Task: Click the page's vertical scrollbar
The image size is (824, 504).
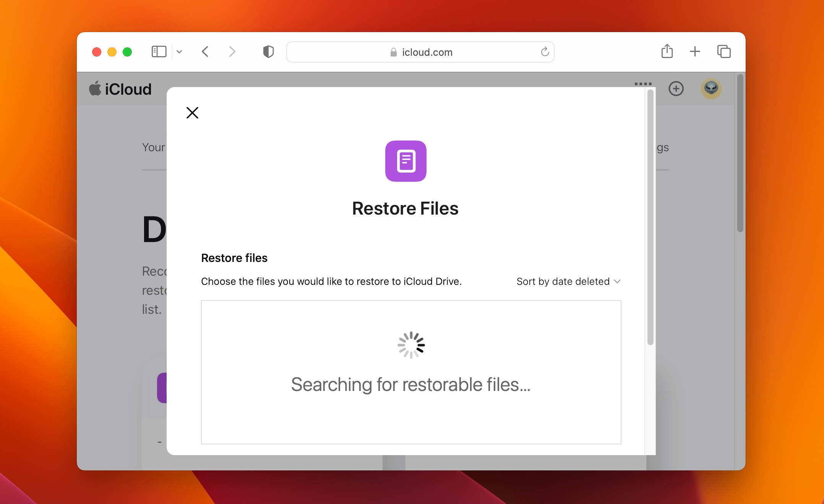Action: point(740,153)
